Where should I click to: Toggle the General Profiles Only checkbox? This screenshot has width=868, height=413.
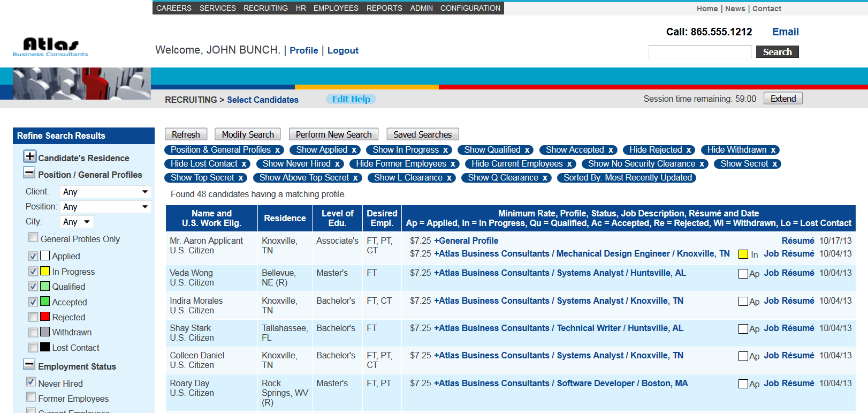[x=33, y=237]
